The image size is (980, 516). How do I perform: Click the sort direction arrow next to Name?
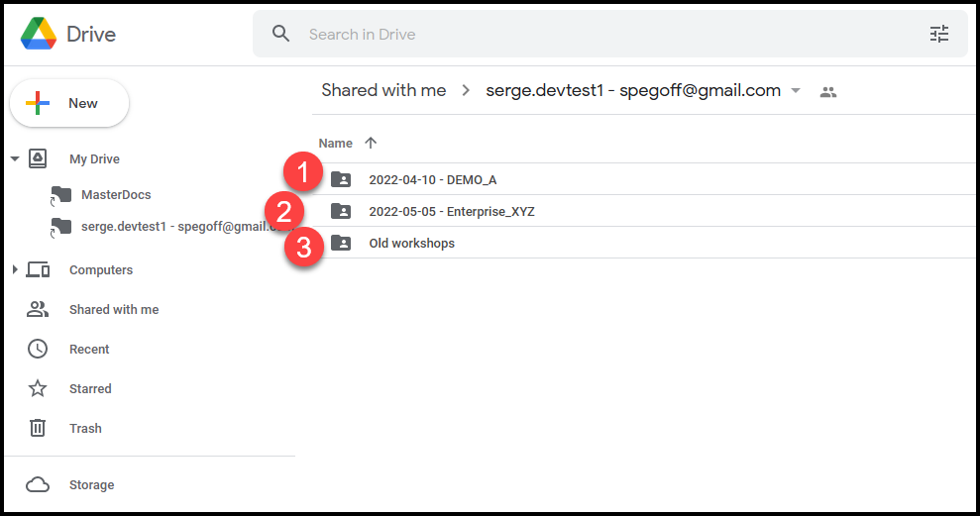371,143
